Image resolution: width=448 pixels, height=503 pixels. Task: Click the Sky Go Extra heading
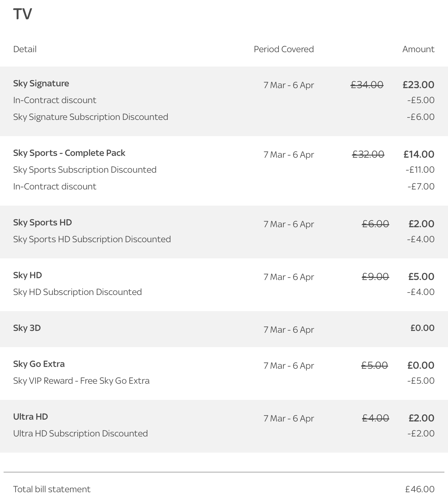click(39, 364)
